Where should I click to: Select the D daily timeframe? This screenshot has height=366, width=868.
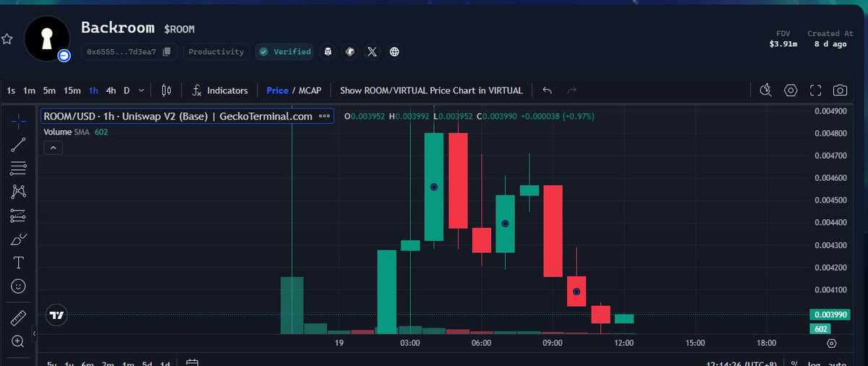point(127,90)
